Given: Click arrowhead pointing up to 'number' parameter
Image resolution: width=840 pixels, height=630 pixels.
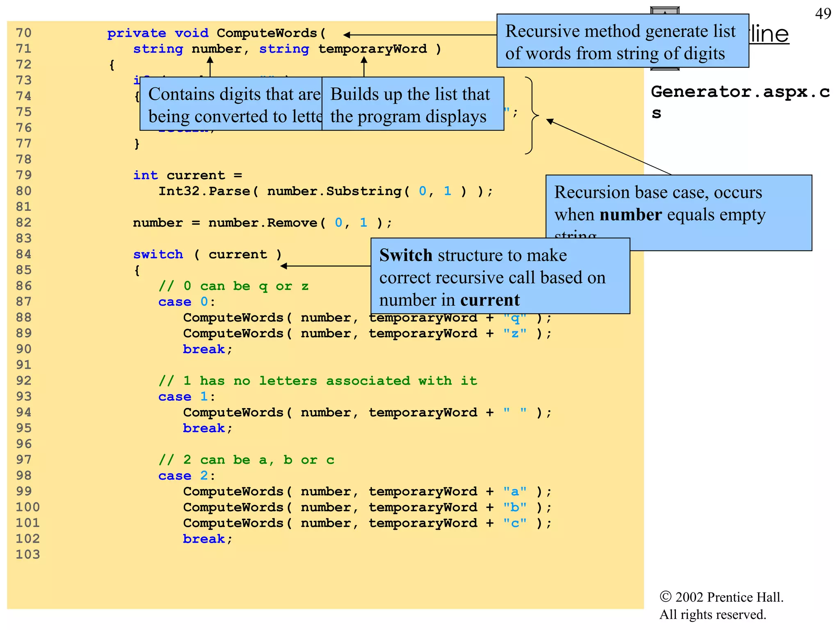Looking at the screenshot, I should [x=210, y=60].
